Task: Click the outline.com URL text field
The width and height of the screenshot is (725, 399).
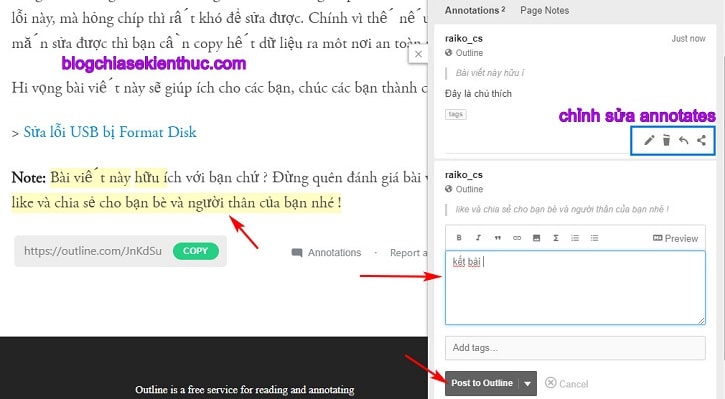Action: point(93,251)
